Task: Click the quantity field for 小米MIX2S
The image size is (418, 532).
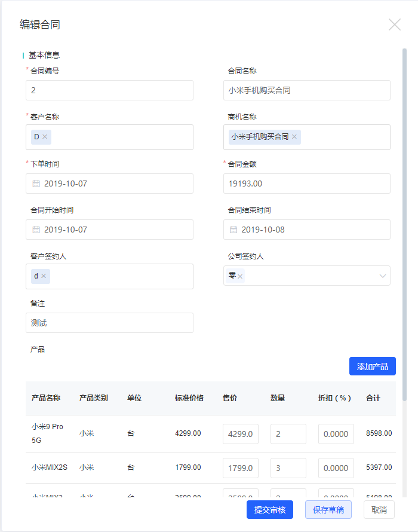Action: pos(288,468)
